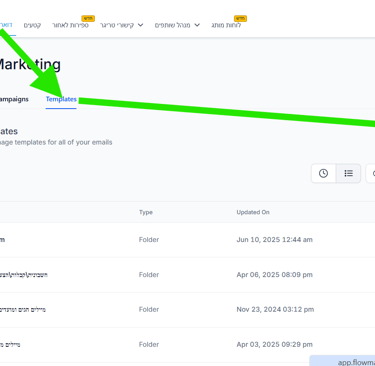Click Folder type in the Apr 06 row
The image size is (375, 366).
point(149,275)
